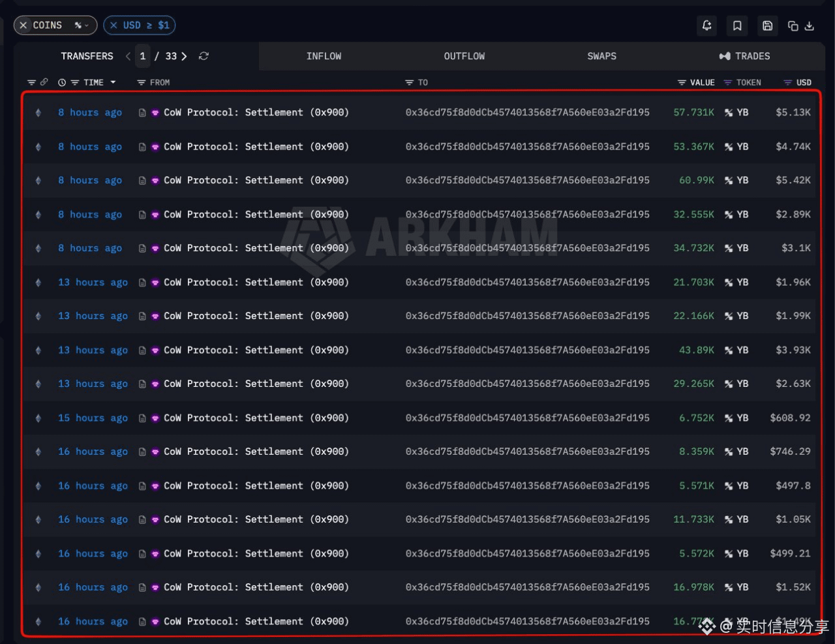Open the COINS filter dropdown
The height and width of the screenshot is (644, 835).
82,25
